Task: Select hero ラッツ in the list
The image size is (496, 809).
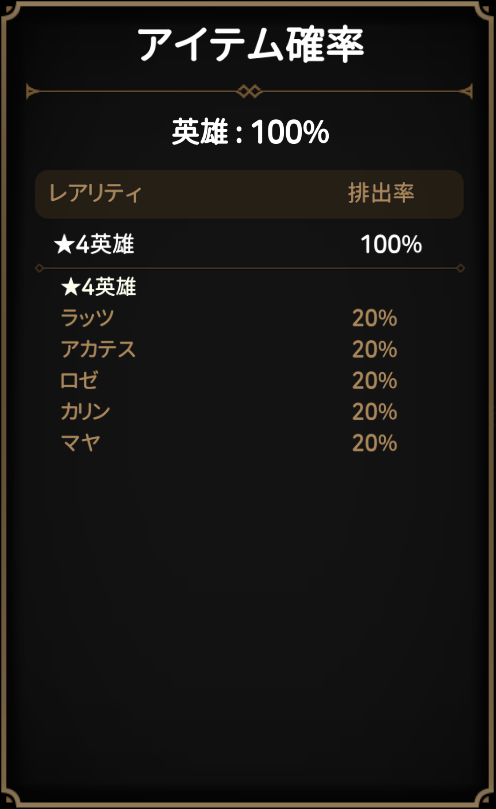Action: (x=87, y=318)
